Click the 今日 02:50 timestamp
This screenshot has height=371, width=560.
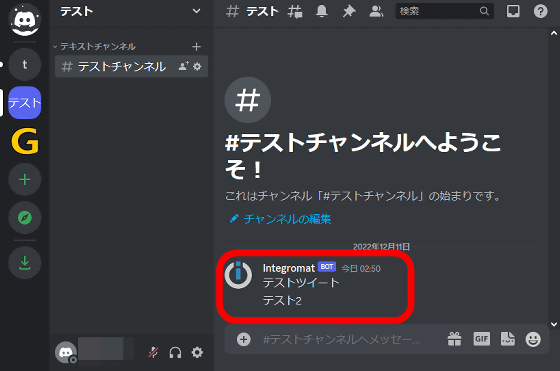(x=361, y=269)
